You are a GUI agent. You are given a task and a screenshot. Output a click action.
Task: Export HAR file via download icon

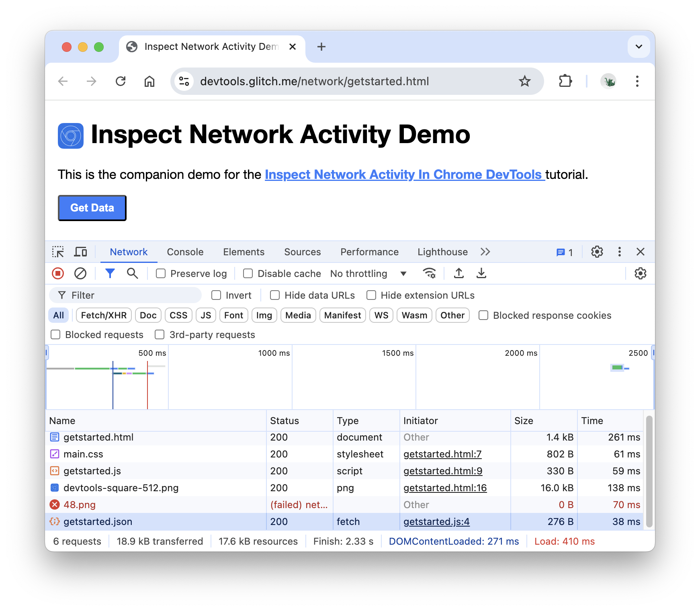click(x=481, y=273)
